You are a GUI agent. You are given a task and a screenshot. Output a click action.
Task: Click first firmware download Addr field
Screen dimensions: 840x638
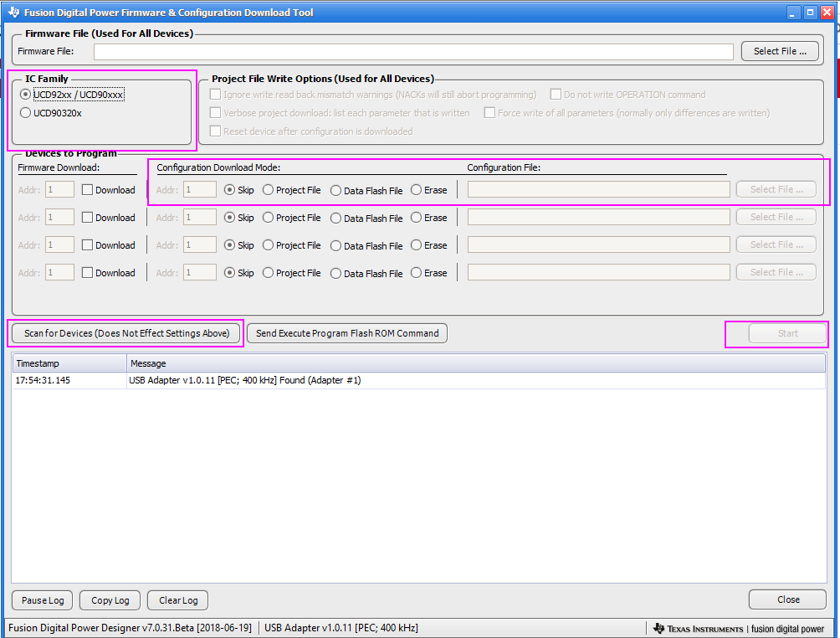59,190
